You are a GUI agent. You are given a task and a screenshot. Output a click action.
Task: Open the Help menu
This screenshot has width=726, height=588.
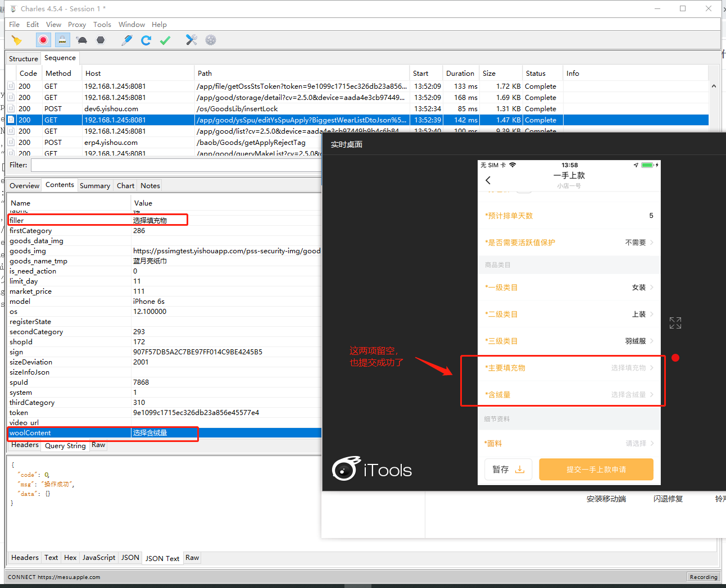click(159, 25)
